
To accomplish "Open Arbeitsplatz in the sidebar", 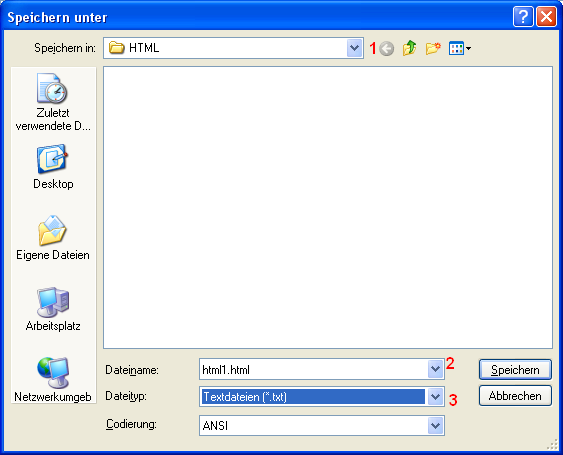I will (x=53, y=309).
